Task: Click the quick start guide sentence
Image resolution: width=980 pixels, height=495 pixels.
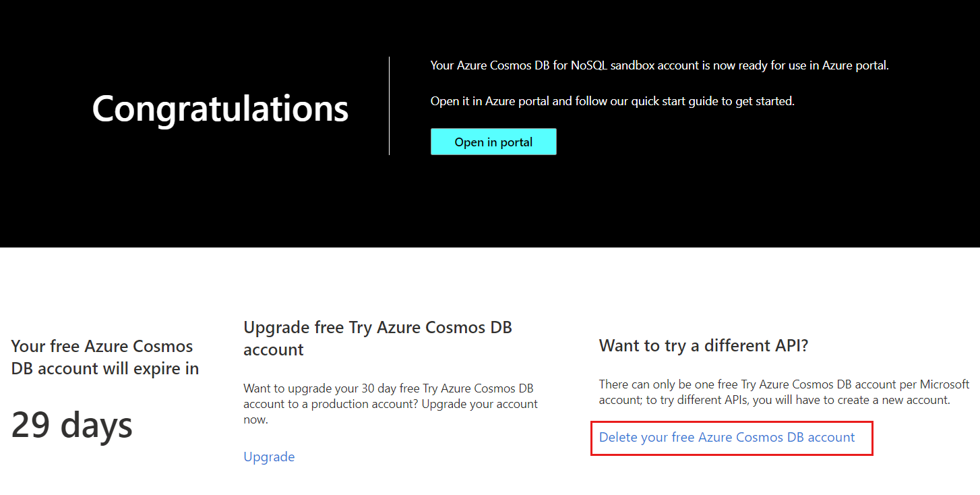Action: [x=613, y=101]
